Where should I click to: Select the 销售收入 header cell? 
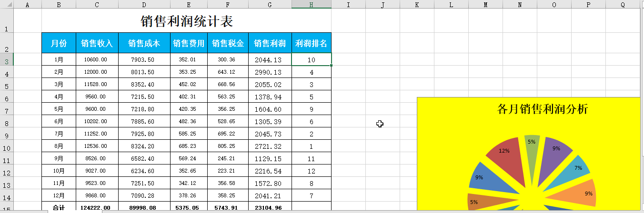[x=97, y=43]
